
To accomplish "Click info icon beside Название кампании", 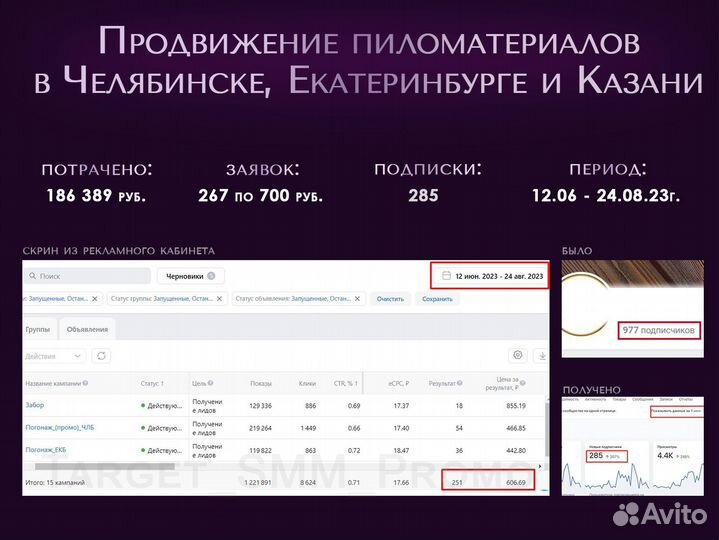I will [x=85, y=383].
